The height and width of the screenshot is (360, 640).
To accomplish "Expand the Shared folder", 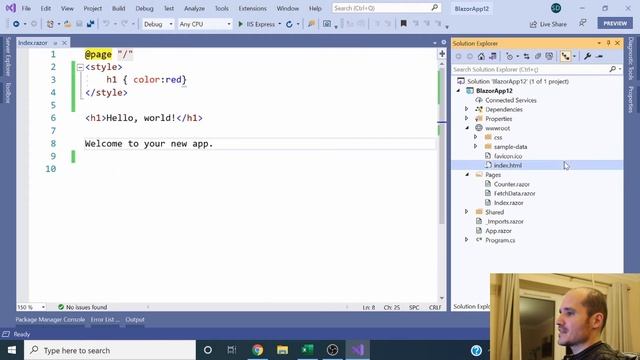I will [467, 211].
